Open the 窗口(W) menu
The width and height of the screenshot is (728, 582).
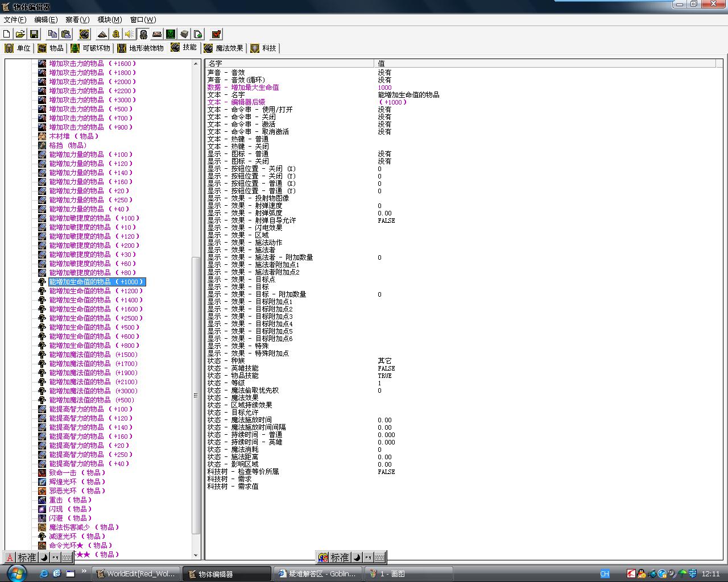click(143, 20)
